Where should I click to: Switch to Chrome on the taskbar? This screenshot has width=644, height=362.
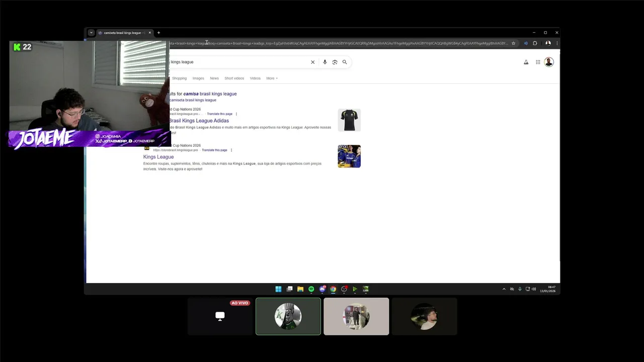333,289
